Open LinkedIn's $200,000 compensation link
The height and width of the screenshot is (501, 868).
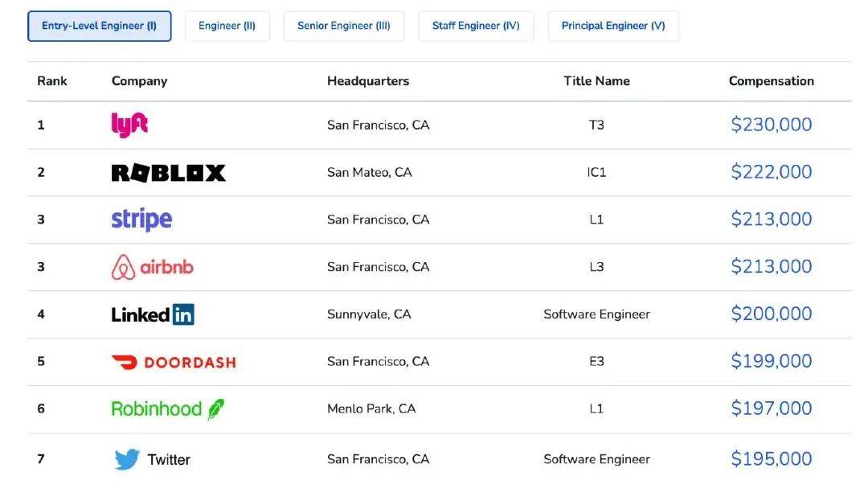coord(771,314)
